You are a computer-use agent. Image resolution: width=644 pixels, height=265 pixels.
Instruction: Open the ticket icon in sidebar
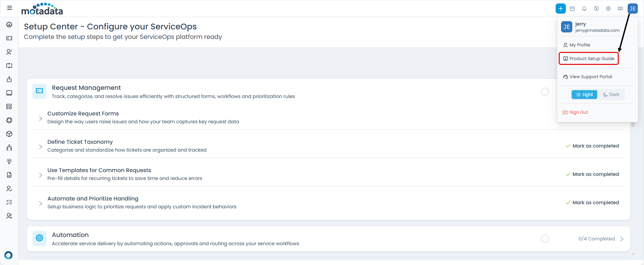pyautogui.click(x=9, y=38)
